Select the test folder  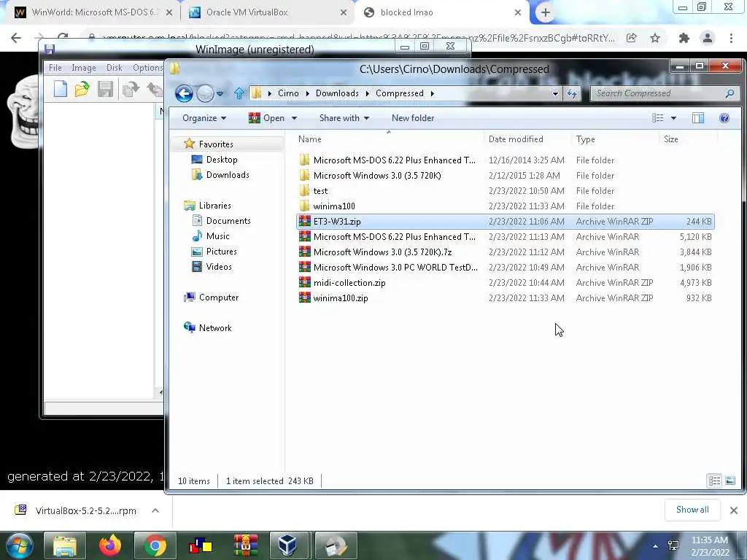pos(320,191)
